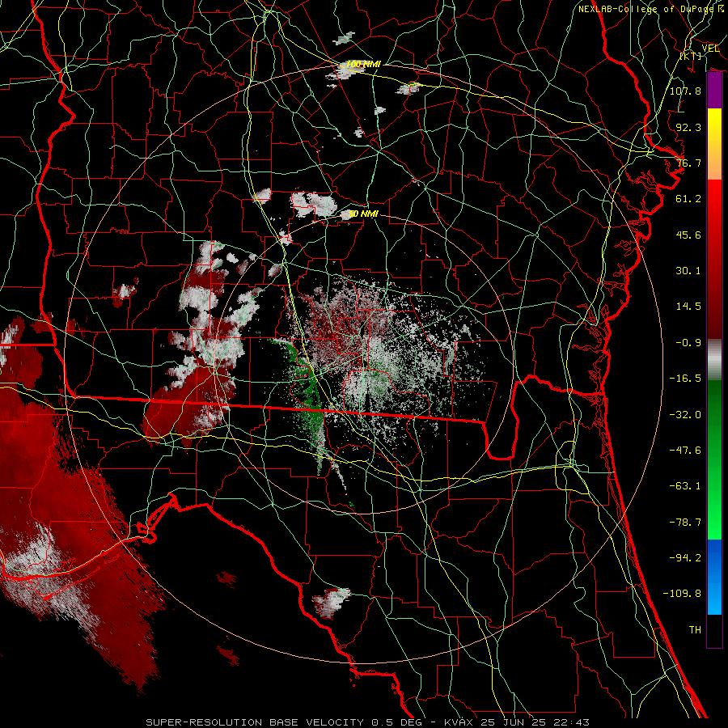Click the 61.2 legend value
This screenshot has height=728, width=728.
(x=688, y=199)
